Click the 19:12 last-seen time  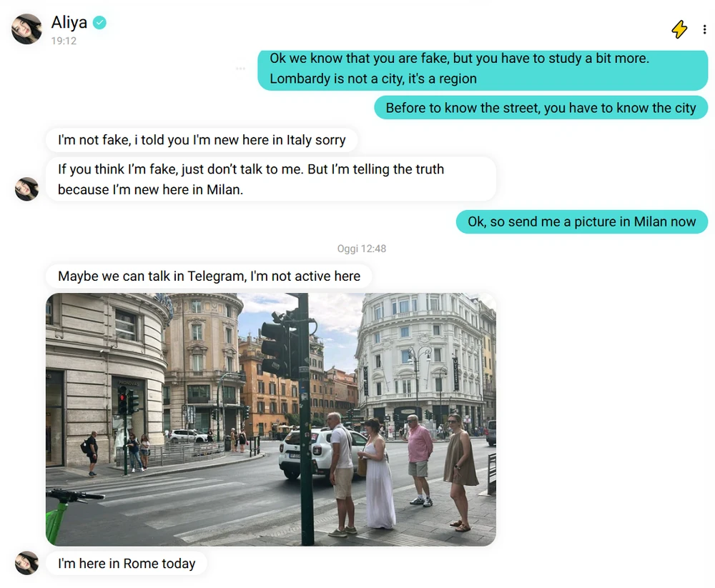pyautogui.click(x=64, y=41)
